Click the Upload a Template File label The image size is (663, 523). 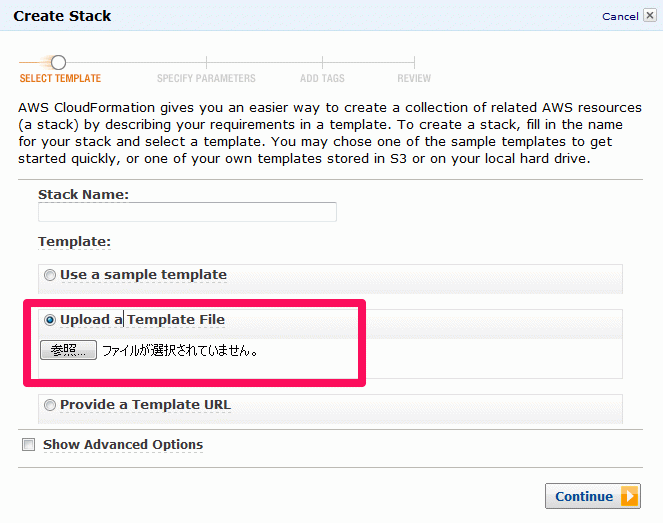[x=142, y=320]
